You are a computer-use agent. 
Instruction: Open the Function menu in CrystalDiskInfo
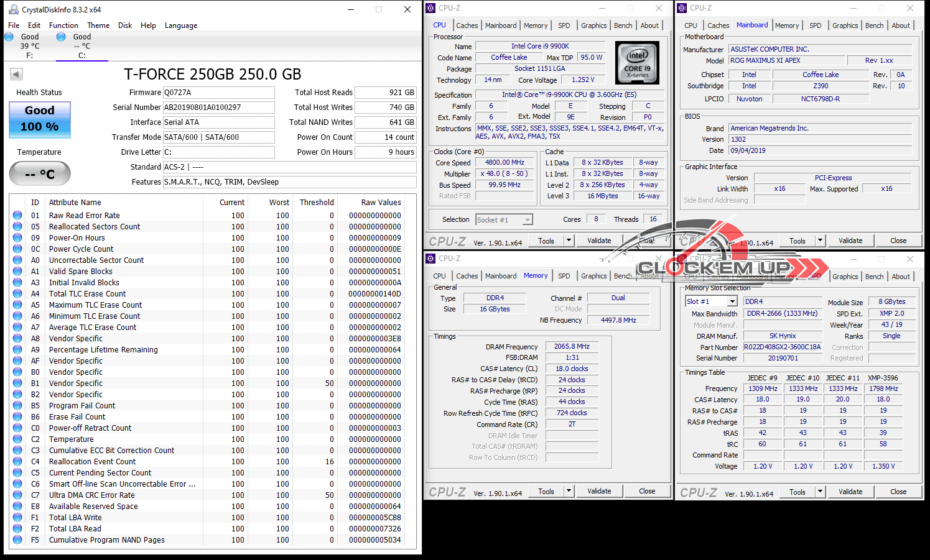pyautogui.click(x=63, y=25)
